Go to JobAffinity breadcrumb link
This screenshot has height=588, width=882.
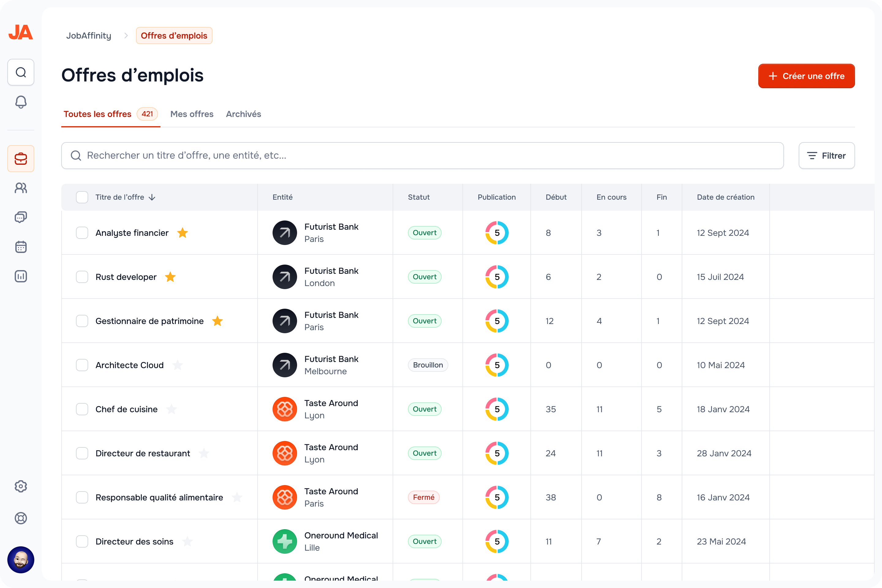click(89, 36)
